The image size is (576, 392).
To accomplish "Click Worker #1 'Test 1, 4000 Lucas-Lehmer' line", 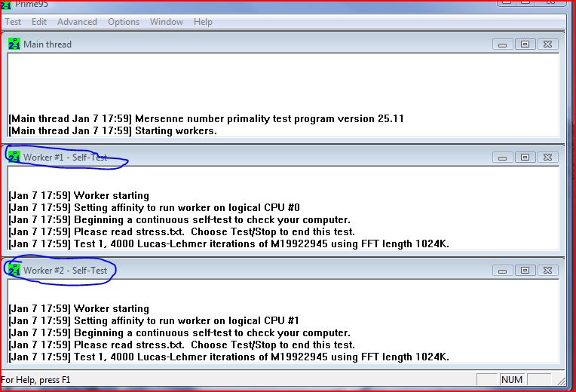I will [x=229, y=244].
